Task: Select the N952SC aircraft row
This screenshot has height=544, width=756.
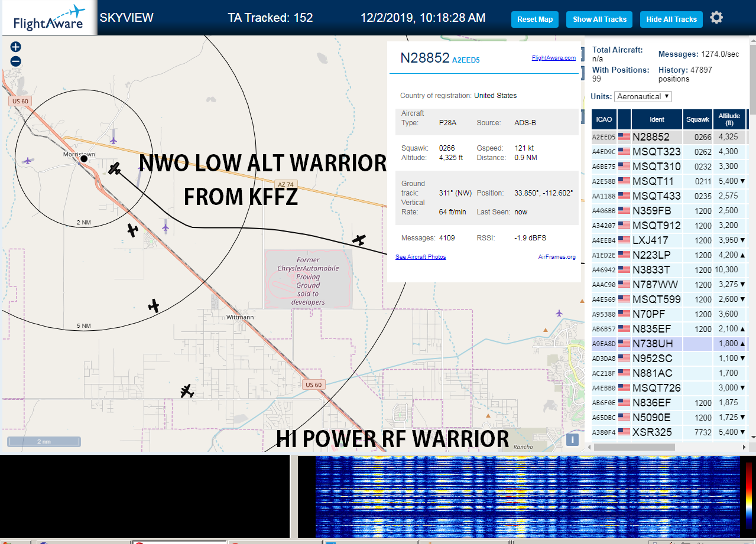Action: pyautogui.click(x=669, y=359)
